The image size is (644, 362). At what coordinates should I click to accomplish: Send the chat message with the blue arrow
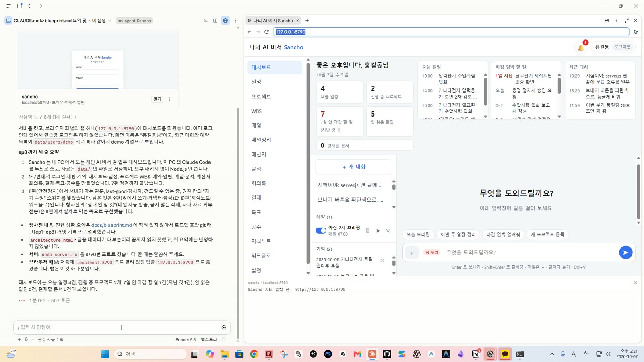(x=625, y=253)
